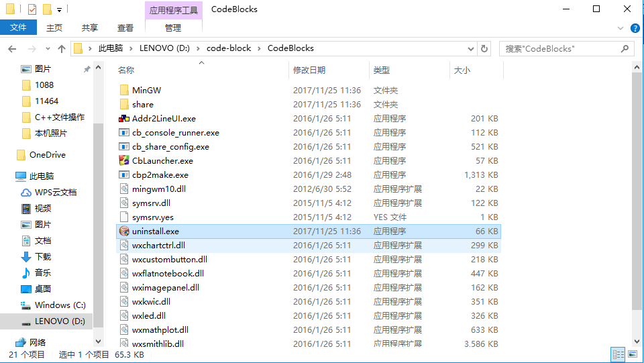Open the customize quick access toolbar dropdown
Image resolution: width=644 pixels, height=363 pixels.
(x=59, y=10)
